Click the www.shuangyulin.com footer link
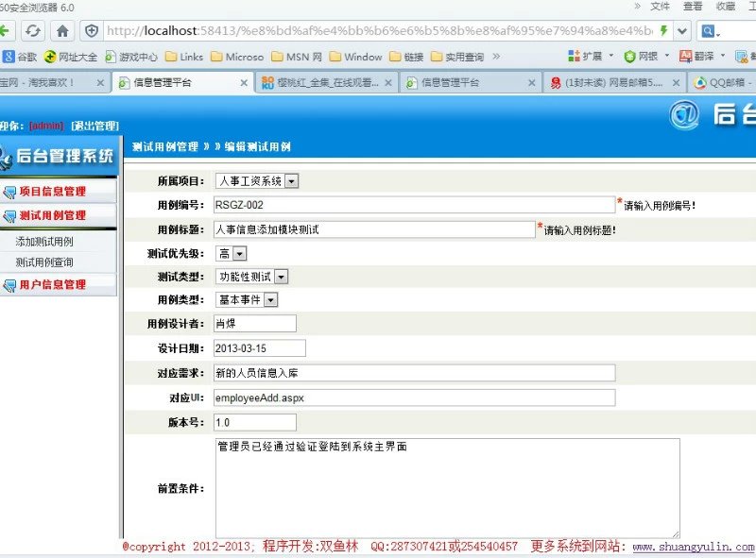 pyautogui.click(x=694, y=547)
